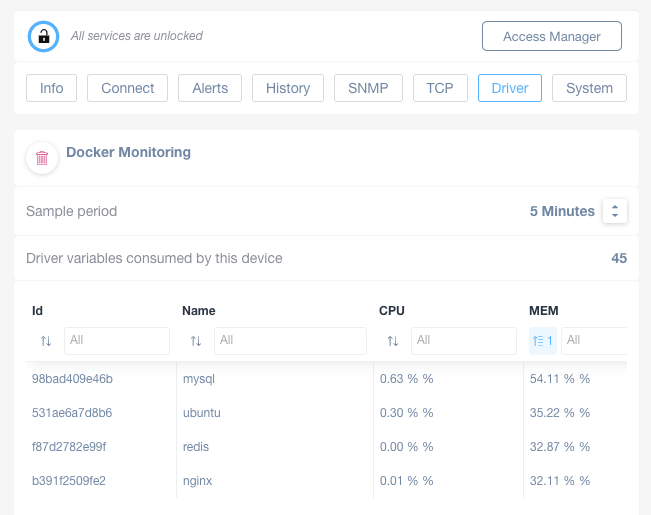Viewport: 651px width, 515px height.
Task: View the History tab
Action: tap(288, 88)
